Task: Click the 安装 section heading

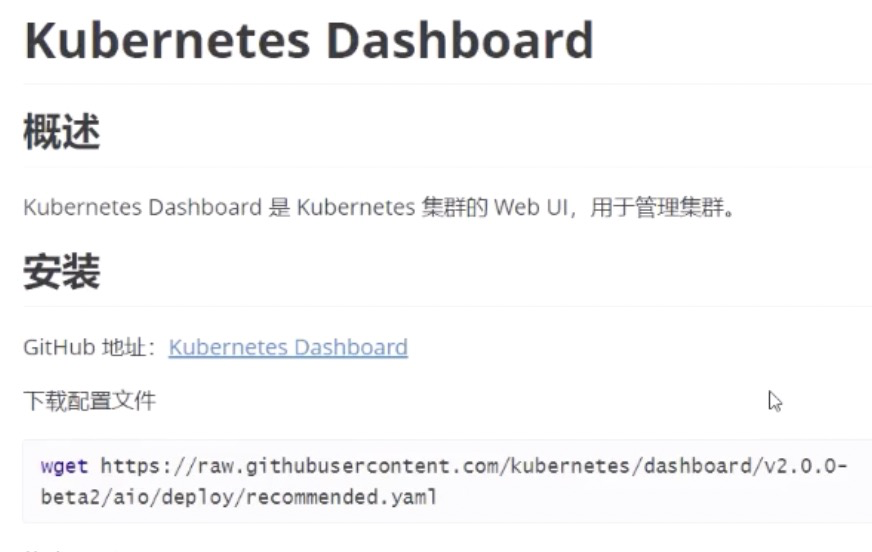Action: tap(62, 271)
